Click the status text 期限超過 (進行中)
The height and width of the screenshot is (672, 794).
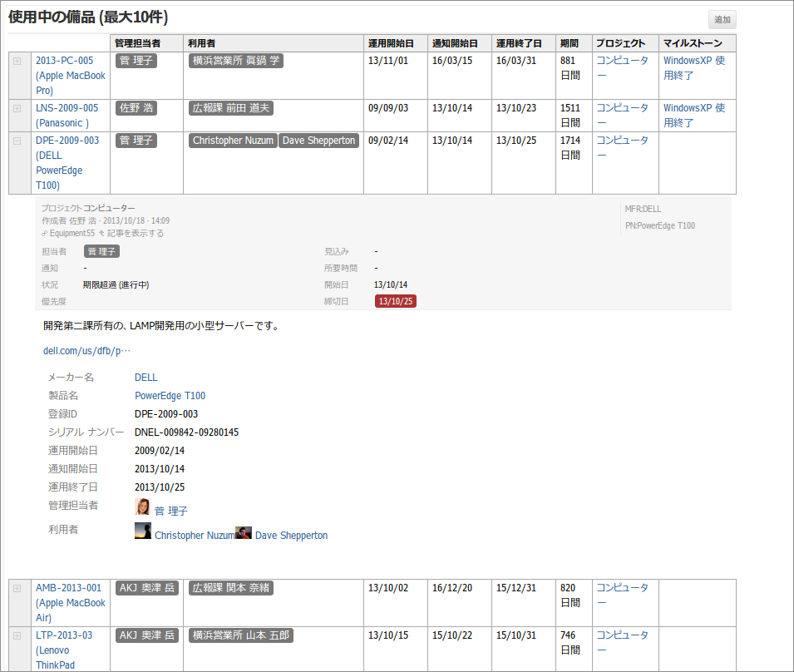coord(116,285)
